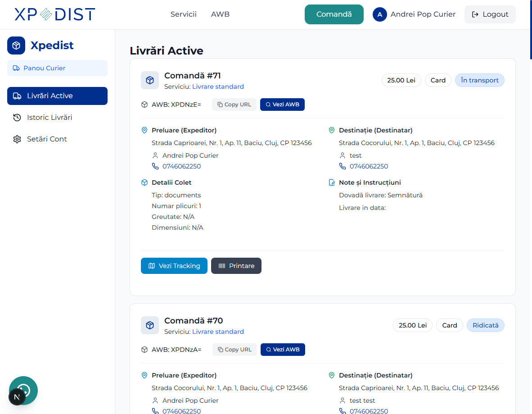Click person icon next to 'test' recipient
The width and height of the screenshot is (532, 414).
click(343, 155)
